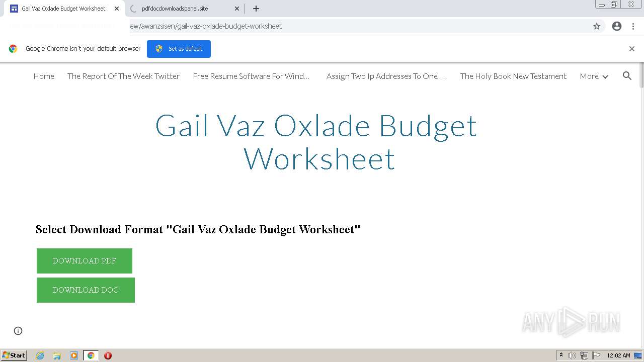Open Windows Media Player from taskbar

coord(74,355)
